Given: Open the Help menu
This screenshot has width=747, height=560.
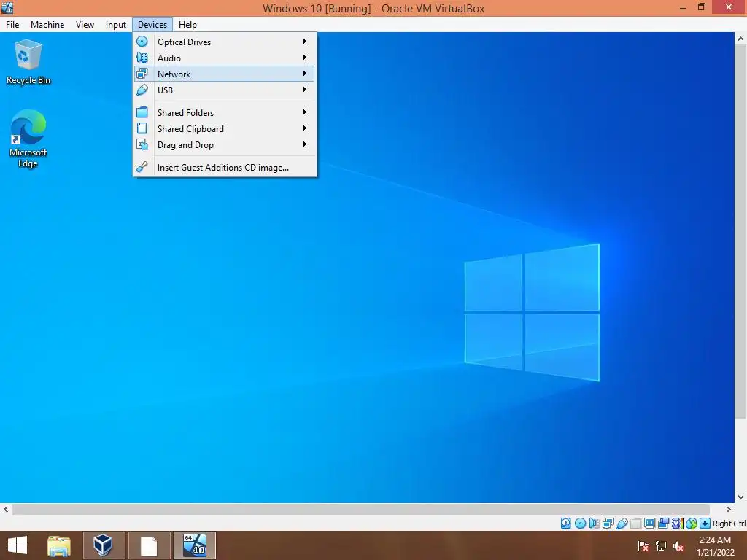Looking at the screenshot, I should pyautogui.click(x=187, y=25).
